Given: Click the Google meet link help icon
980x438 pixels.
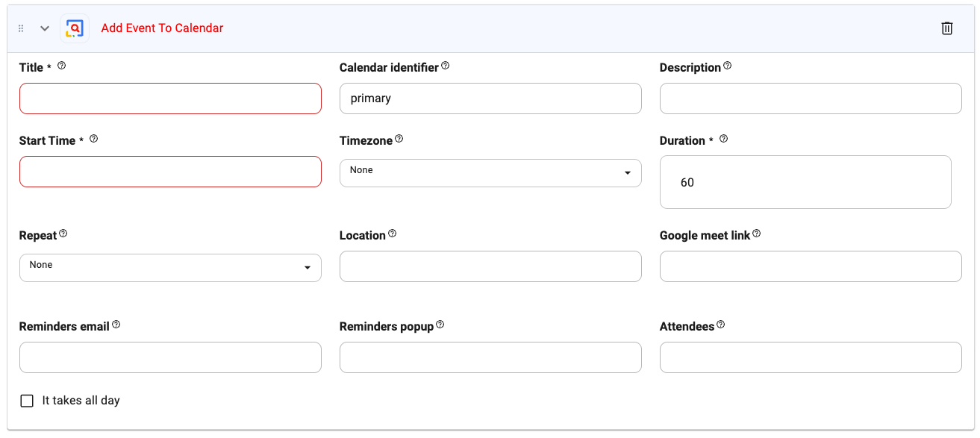Looking at the screenshot, I should (757, 234).
